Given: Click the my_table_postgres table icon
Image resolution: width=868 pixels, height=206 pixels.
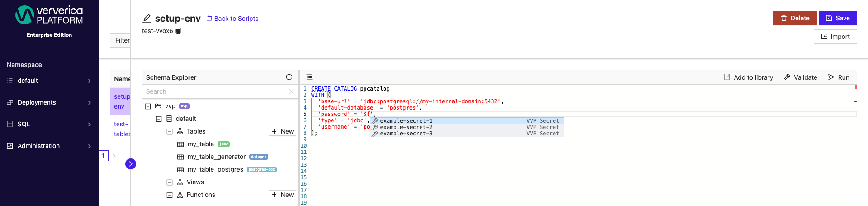Looking at the screenshot, I should pyautogui.click(x=180, y=170).
